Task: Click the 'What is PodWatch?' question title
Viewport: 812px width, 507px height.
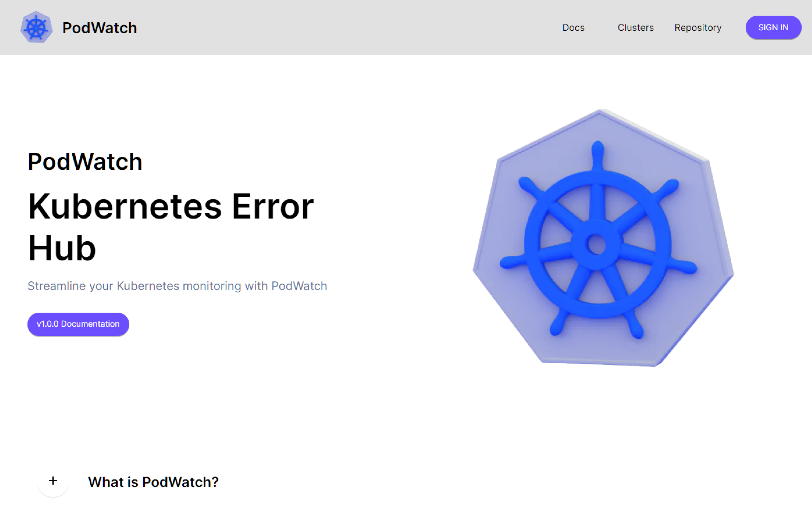Action: point(153,482)
